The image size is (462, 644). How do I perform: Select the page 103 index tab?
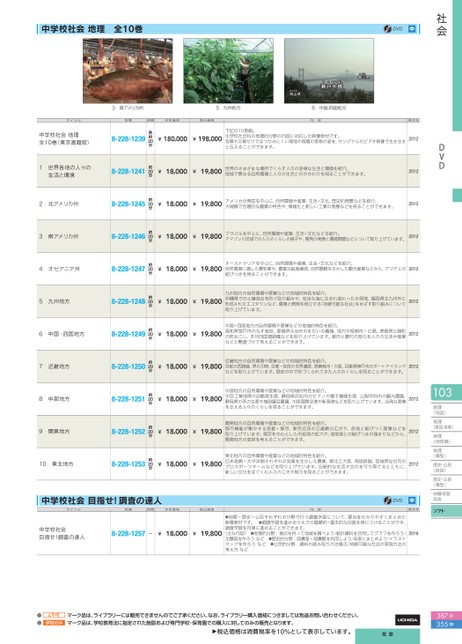coord(446,392)
